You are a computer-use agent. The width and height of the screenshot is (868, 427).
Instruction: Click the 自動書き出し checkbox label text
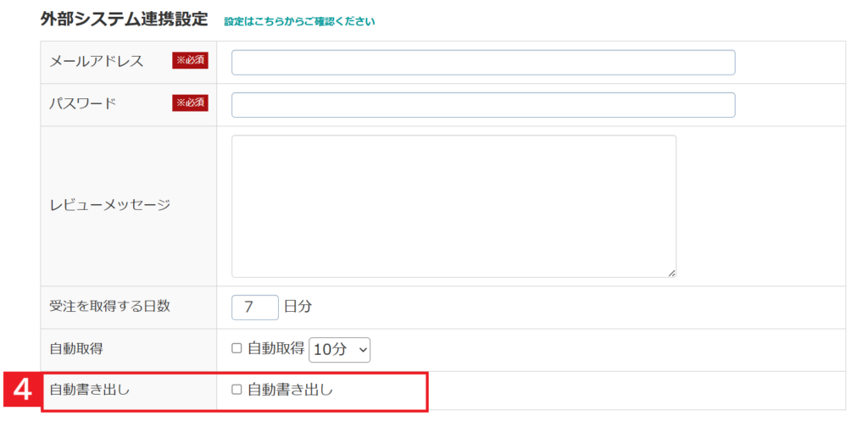coord(290,390)
